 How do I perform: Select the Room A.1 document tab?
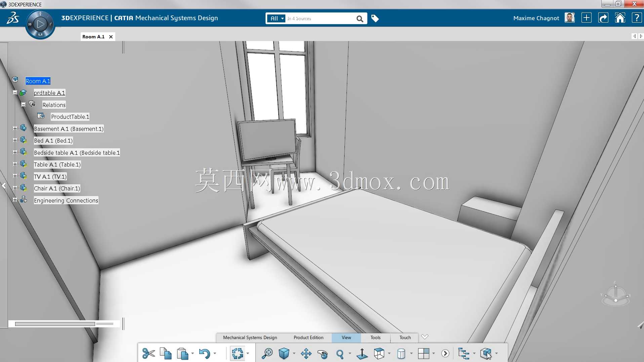(93, 37)
